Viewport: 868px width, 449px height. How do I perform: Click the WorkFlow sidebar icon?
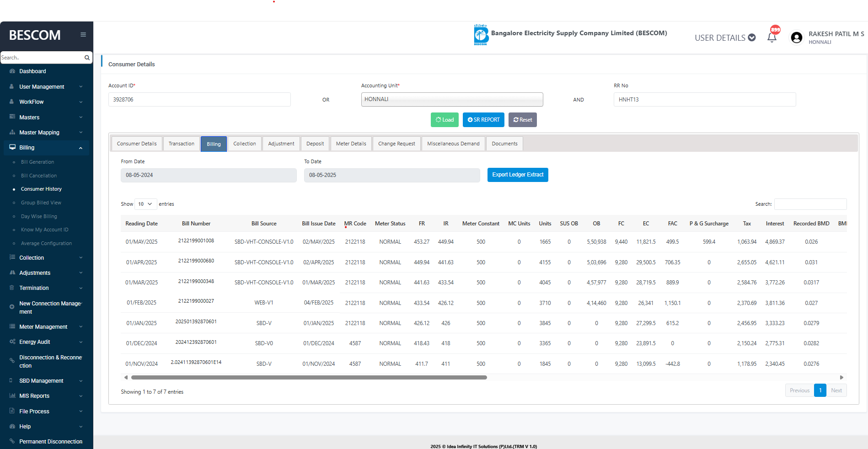point(12,102)
